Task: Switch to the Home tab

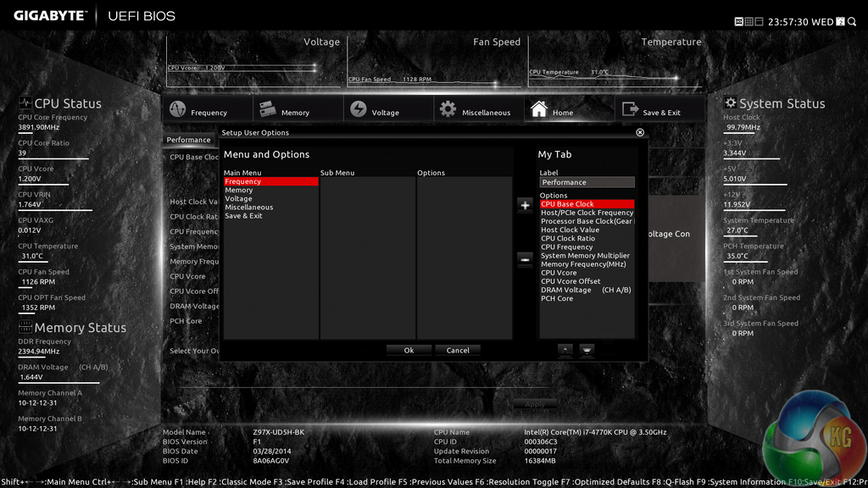Action: coord(569,109)
